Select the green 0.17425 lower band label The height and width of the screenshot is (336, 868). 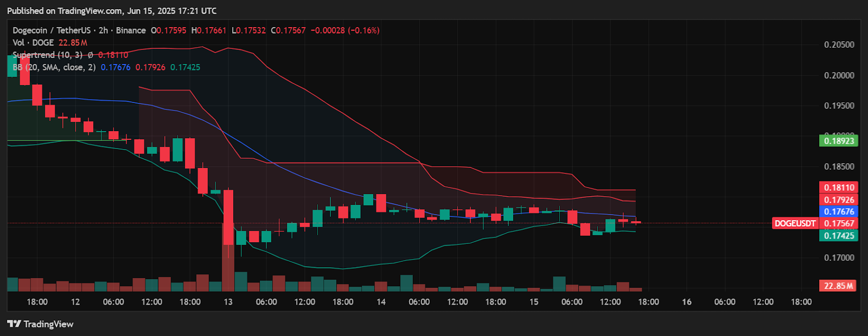tap(838, 236)
